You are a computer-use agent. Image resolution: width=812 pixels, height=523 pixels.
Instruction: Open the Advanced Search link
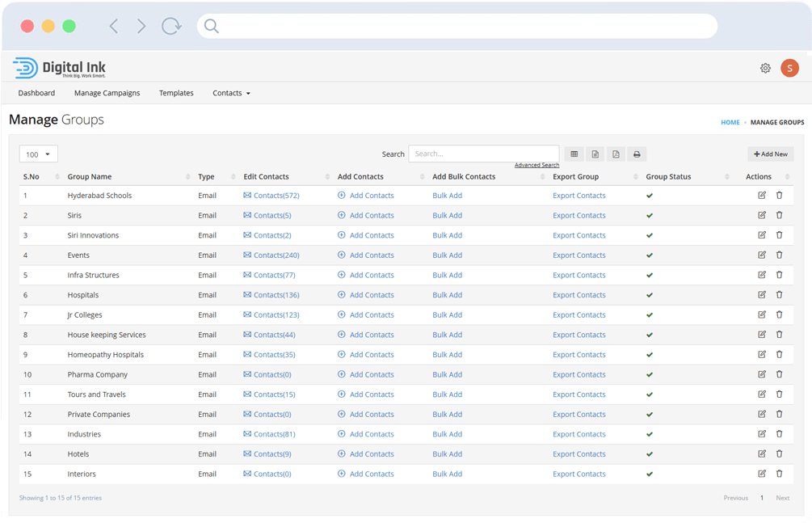[536, 166]
